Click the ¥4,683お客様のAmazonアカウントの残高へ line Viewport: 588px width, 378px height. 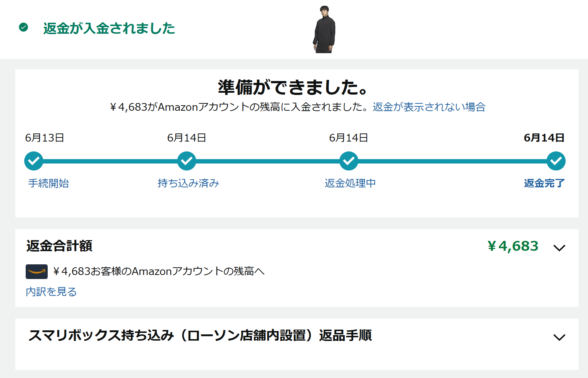[x=158, y=271]
